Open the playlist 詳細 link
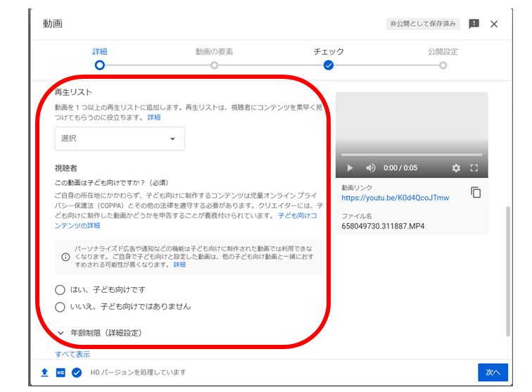This screenshot has height=392, width=532. pos(154,118)
